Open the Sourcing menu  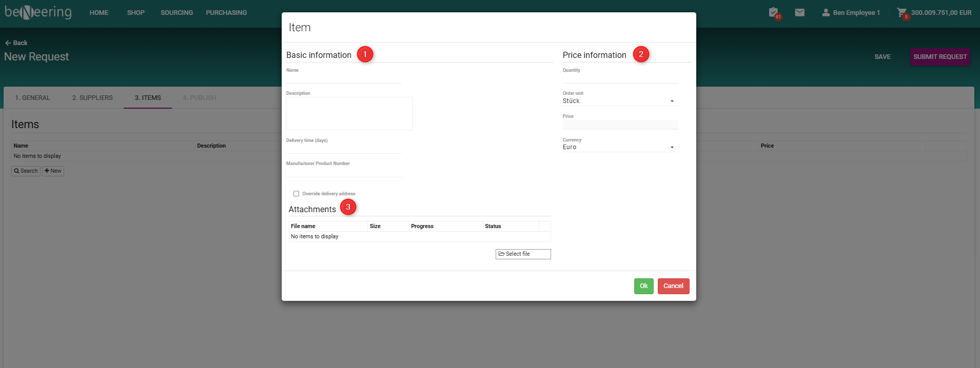177,13
